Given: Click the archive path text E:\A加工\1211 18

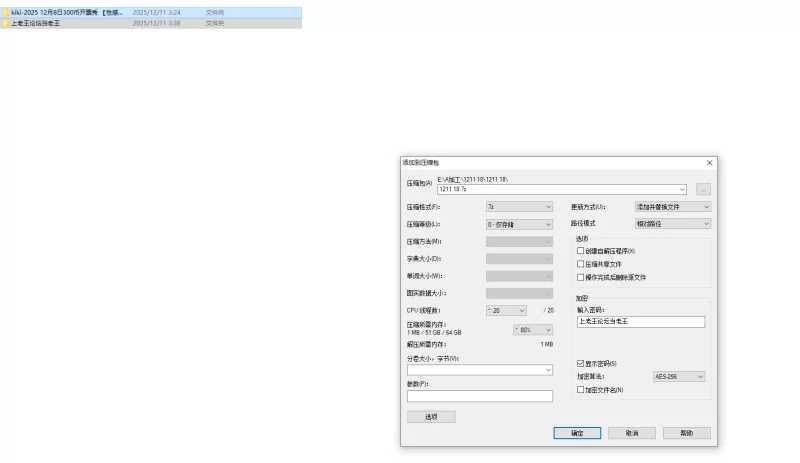Looking at the screenshot, I should [472, 179].
